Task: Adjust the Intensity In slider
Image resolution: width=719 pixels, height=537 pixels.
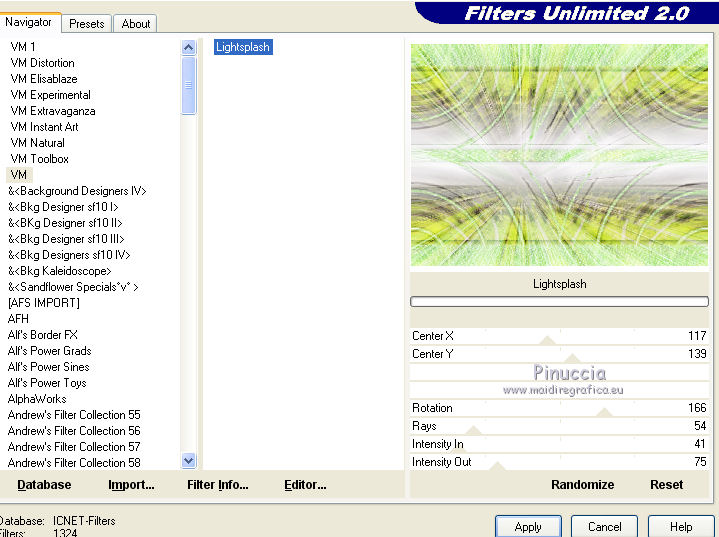Action: [x=559, y=444]
